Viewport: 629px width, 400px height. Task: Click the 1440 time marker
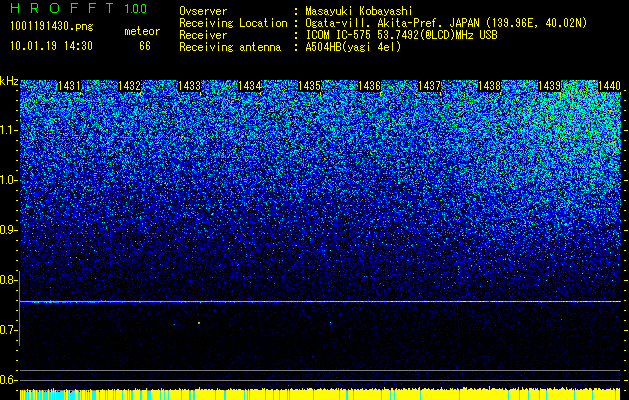pyautogui.click(x=609, y=86)
